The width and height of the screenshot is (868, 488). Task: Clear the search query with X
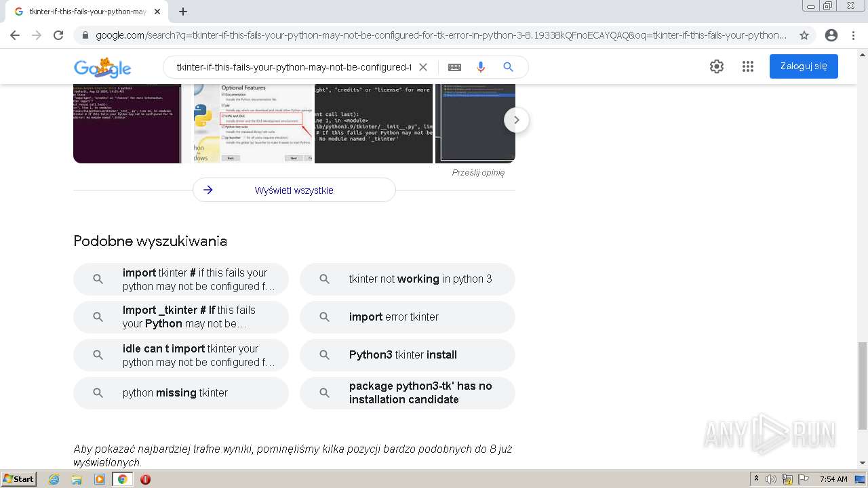pos(423,67)
